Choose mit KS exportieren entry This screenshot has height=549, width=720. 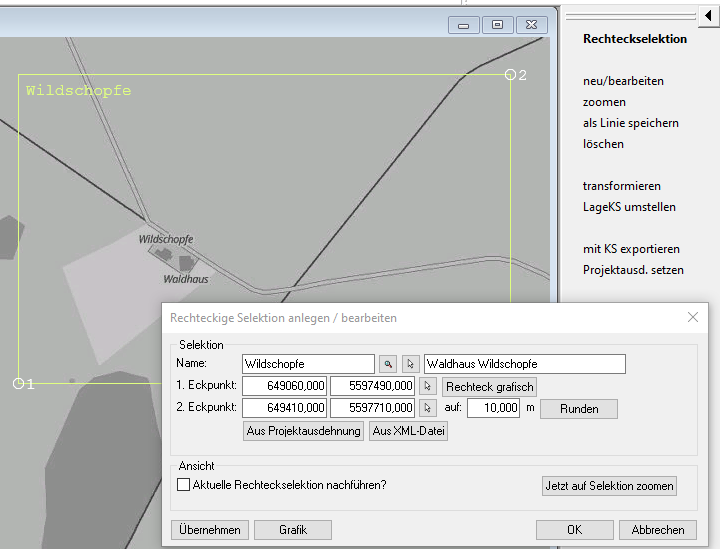[631, 249]
